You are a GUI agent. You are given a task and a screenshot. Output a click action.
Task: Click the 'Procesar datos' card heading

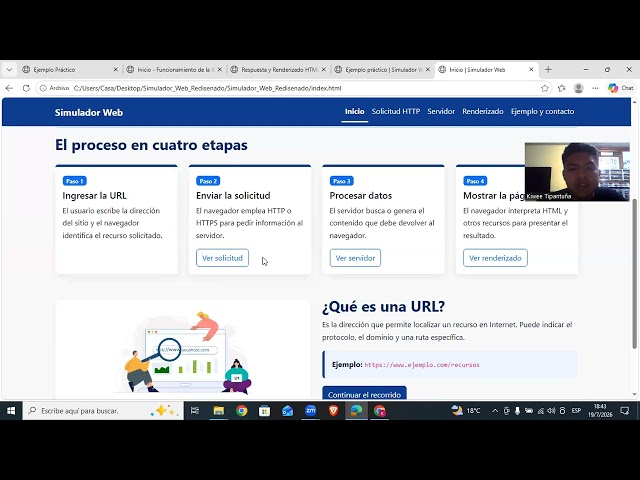(x=361, y=196)
